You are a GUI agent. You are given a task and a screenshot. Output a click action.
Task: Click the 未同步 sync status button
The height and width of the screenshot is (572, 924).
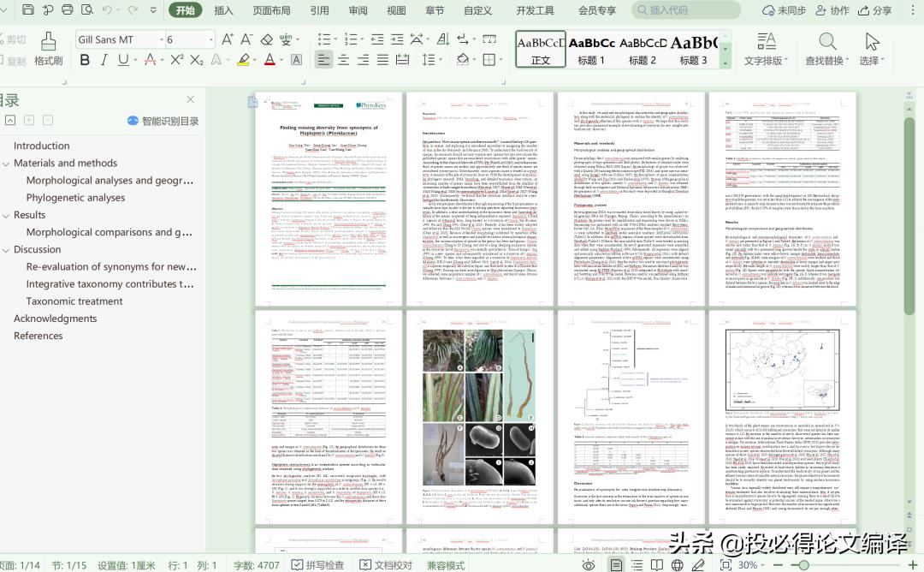(784, 10)
